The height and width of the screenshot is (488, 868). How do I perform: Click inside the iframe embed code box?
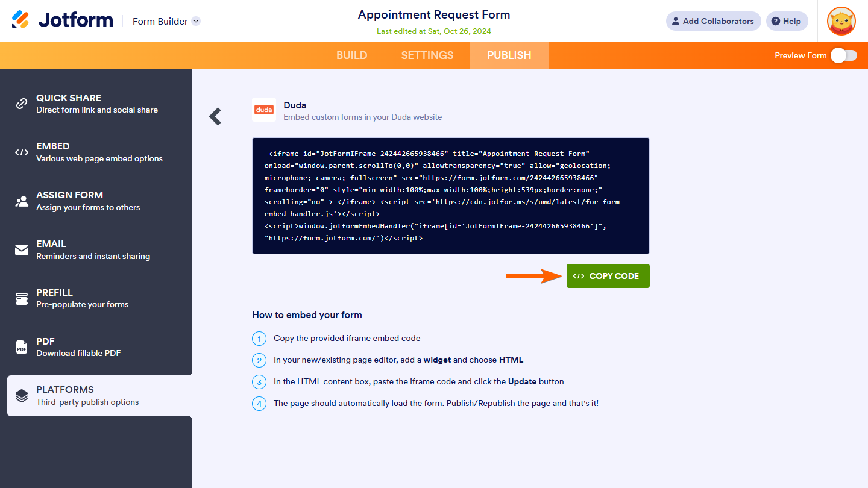pos(451,196)
